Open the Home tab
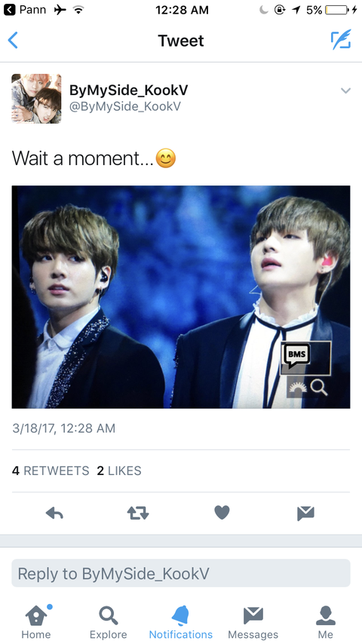This screenshot has height=644, width=362. (x=36, y=622)
